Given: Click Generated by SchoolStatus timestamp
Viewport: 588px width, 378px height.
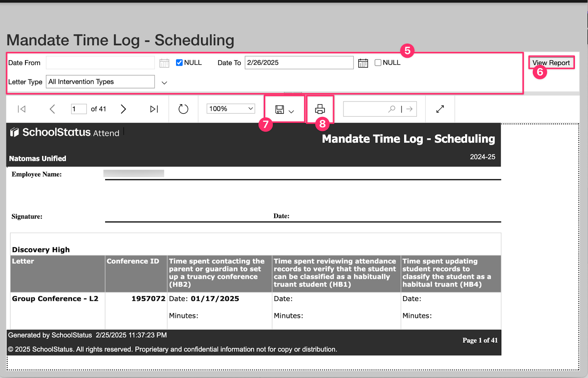Looking at the screenshot, I should pyautogui.click(x=87, y=335).
